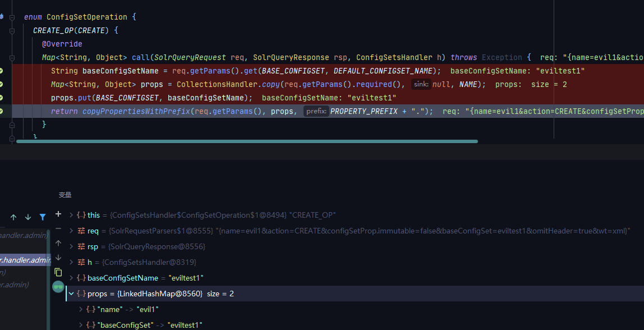Image resolution: width=644 pixels, height=330 pixels.
Task: Click the editor horizontal scrollbar
Action: coord(247,141)
